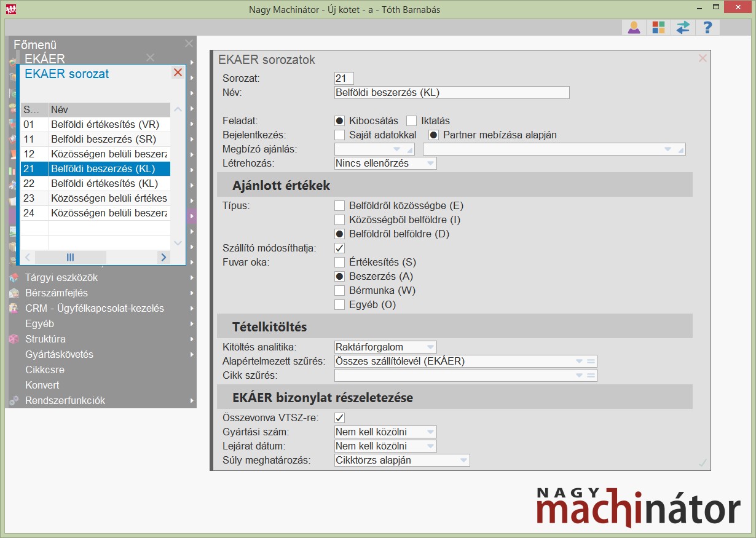The height and width of the screenshot is (538, 756).
Task: Choose Saját adatokkal for Bejelentkezés
Action: [x=339, y=135]
